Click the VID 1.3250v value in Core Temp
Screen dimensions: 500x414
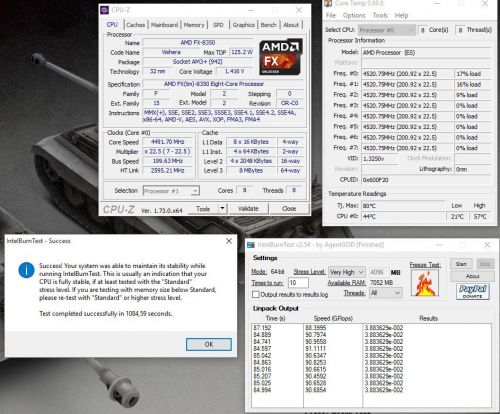[x=380, y=159]
